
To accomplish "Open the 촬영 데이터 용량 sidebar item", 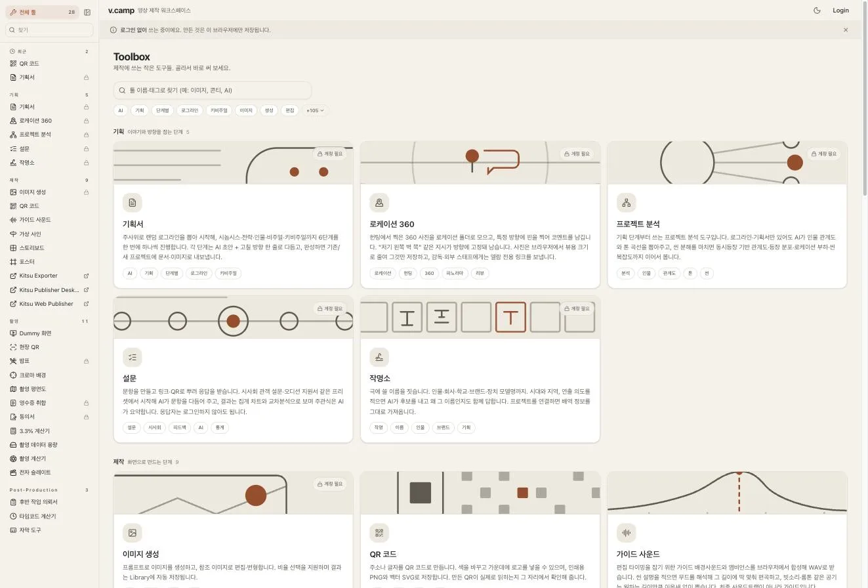I will coord(49,445).
